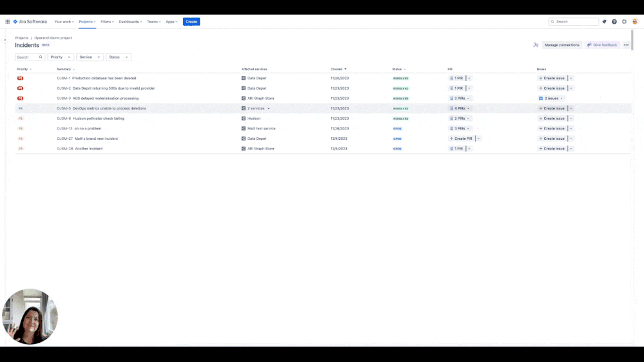Click the incidents Search input field
644x362 pixels.
30,57
